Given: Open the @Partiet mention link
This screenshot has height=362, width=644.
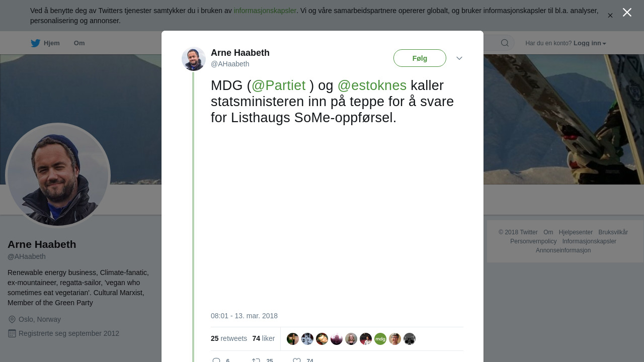Looking at the screenshot, I should coord(278,85).
